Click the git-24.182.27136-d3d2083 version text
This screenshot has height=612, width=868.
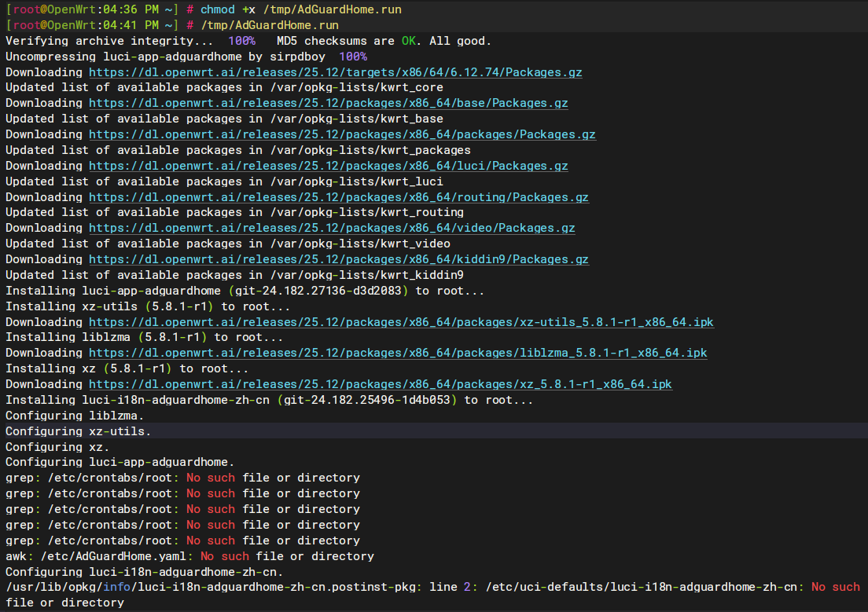point(328,291)
